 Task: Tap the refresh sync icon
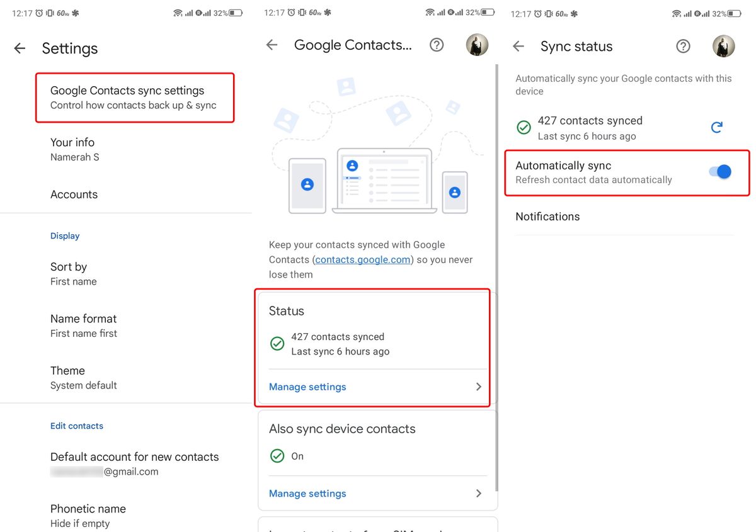(x=716, y=128)
